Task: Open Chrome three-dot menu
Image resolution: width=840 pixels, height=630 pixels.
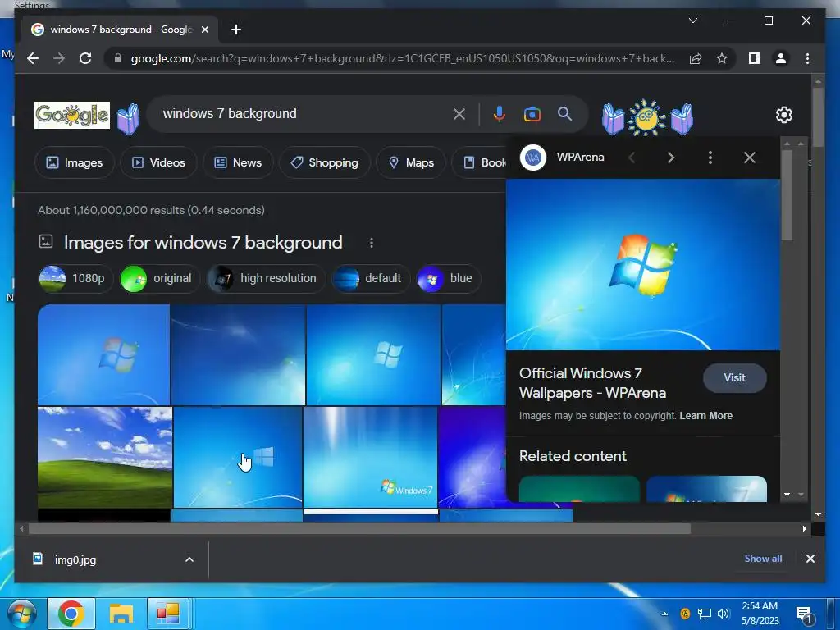Action: coord(807,58)
